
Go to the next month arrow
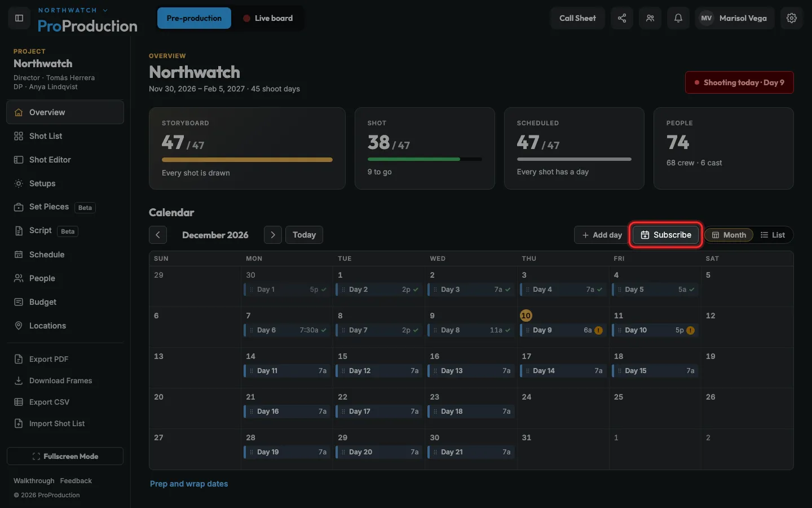click(x=273, y=235)
